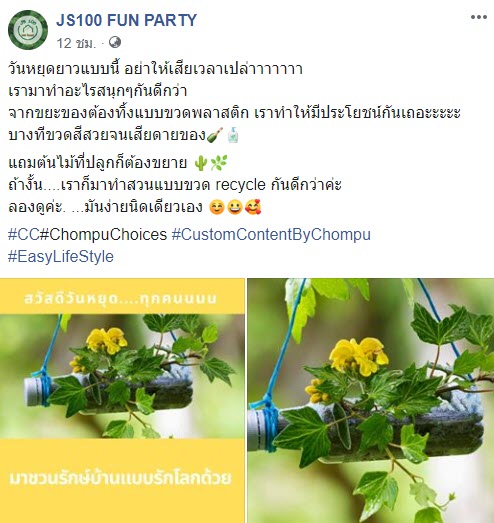This screenshot has width=494, height=523.
Task: Open the #CustomContentByChompu hashtag
Action: pos(271,234)
